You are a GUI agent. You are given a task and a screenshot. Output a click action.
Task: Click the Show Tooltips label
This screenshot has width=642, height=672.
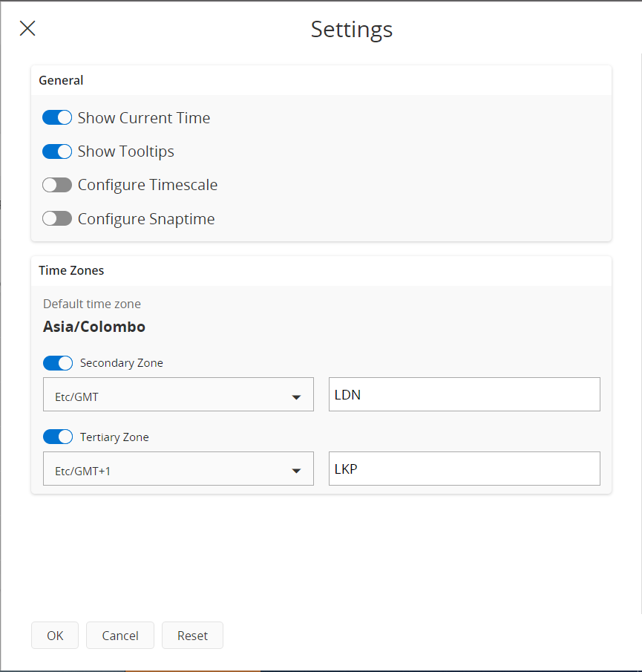point(126,151)
